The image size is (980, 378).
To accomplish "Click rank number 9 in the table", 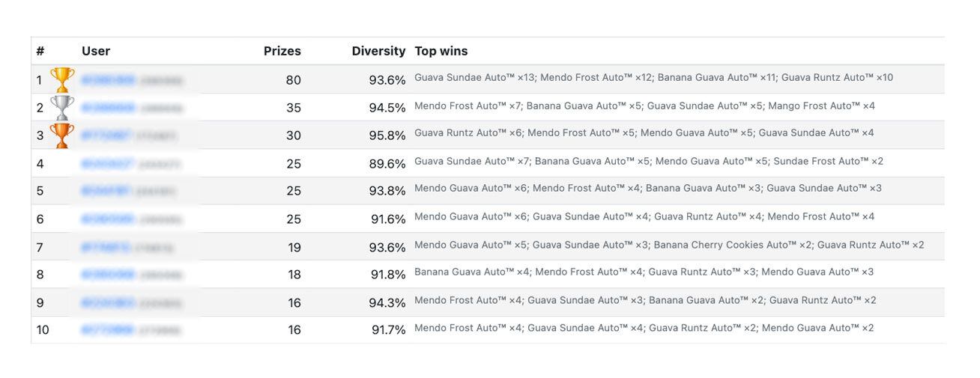I will pos(40,303).
